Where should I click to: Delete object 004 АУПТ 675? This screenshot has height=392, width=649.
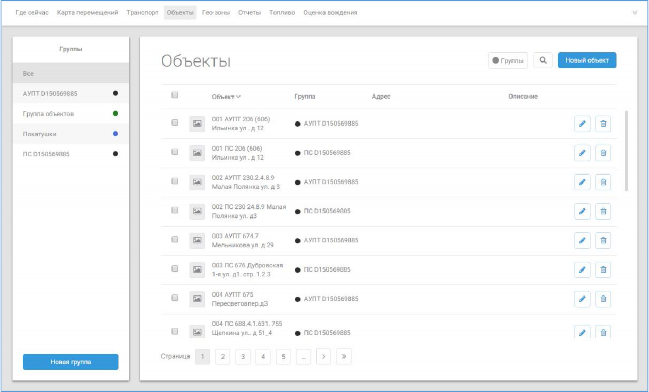[x=603, y=299]
